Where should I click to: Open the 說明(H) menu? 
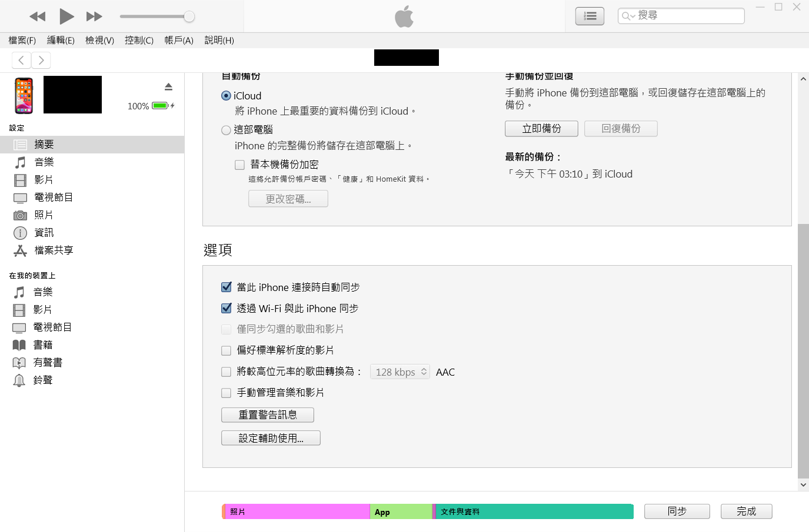tap(219, 40)
